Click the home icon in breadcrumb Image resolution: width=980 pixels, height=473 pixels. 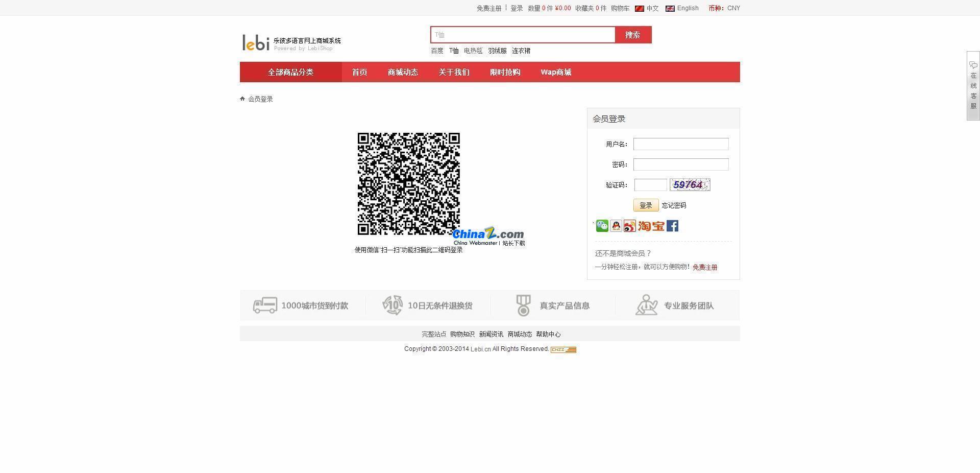click(242, 99)
